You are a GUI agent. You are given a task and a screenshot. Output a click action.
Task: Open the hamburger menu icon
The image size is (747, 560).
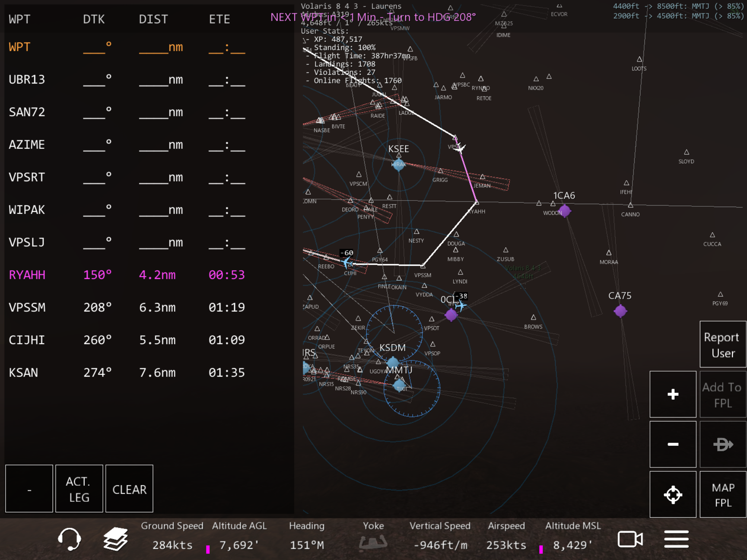click(x=676, y=539)
